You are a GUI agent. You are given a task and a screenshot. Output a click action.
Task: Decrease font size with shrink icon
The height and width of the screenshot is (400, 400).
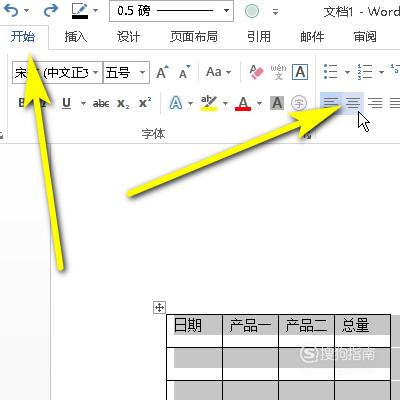pos(184,72)
